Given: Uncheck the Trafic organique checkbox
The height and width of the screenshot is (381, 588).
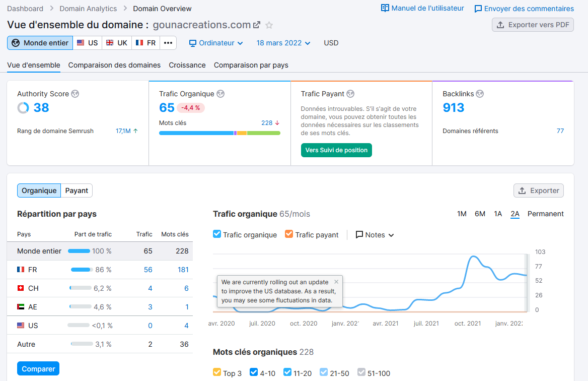Looking at the screenshot, I should tap(217, 234).
